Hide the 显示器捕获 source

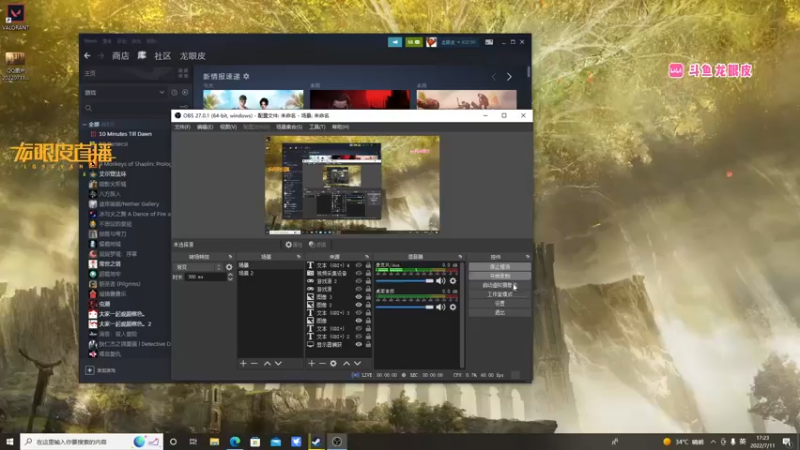pyautogui.click(x=359, y=344)
